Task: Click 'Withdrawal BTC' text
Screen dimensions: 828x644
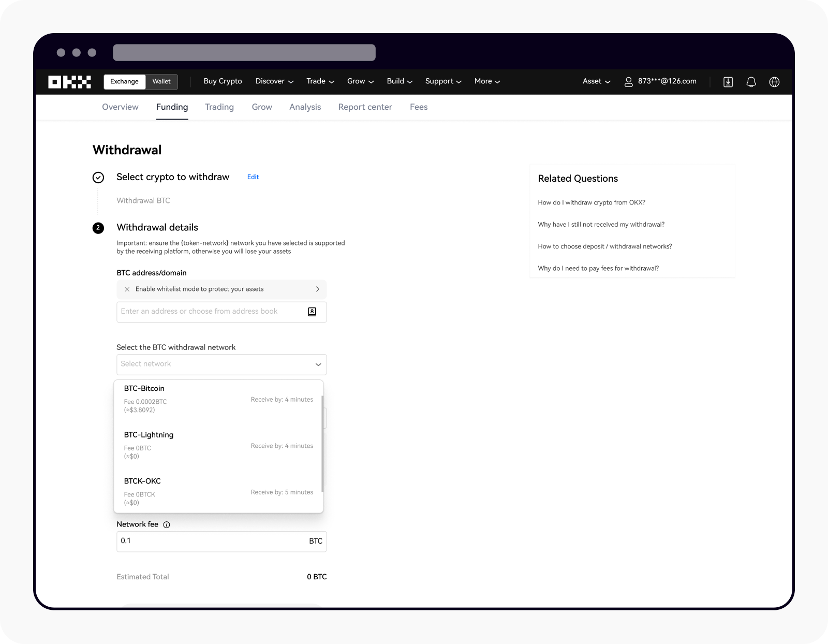Action: click(x=143, y=201)
